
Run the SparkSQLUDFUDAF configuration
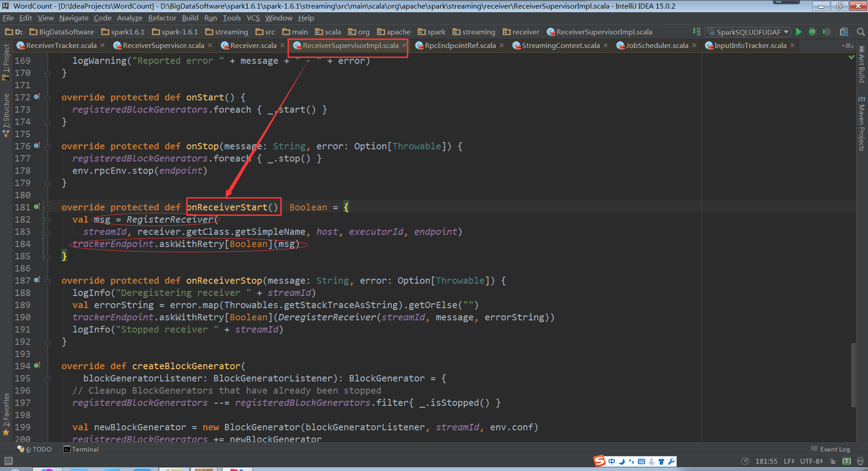[x=799, y=32]
